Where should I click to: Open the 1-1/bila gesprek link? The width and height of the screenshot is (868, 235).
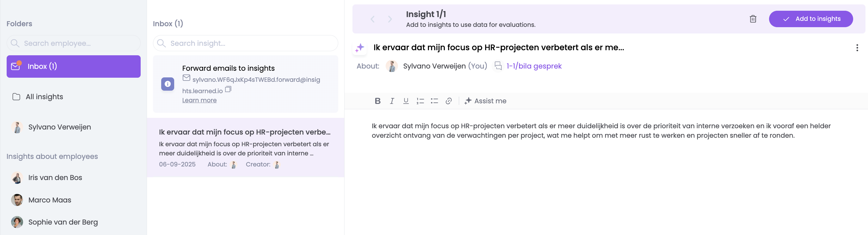tap(534, 66)
